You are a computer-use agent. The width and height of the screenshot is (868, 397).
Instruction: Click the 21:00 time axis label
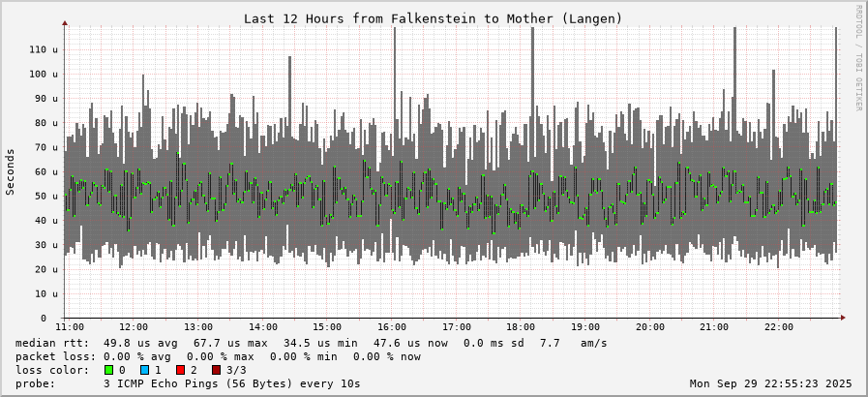tap(713, 327)
